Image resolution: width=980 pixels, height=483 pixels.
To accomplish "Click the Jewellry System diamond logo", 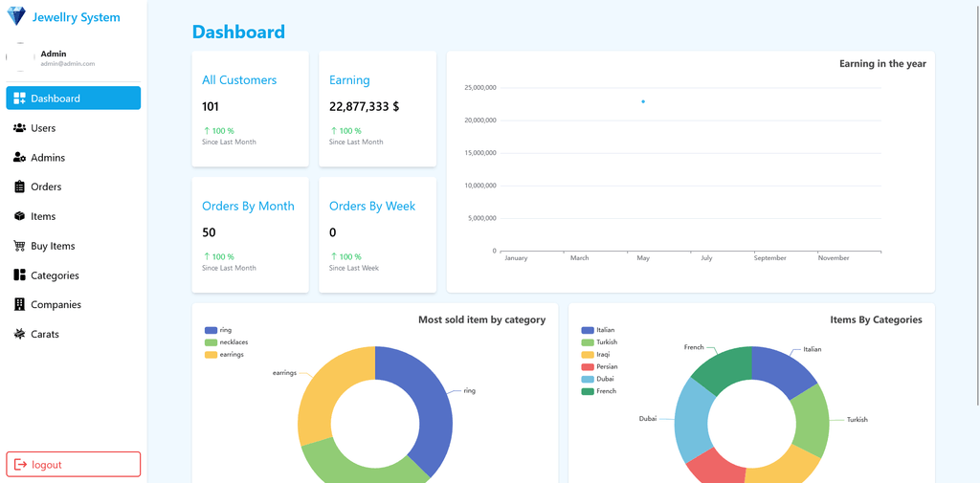I will (x=16, y=16).
